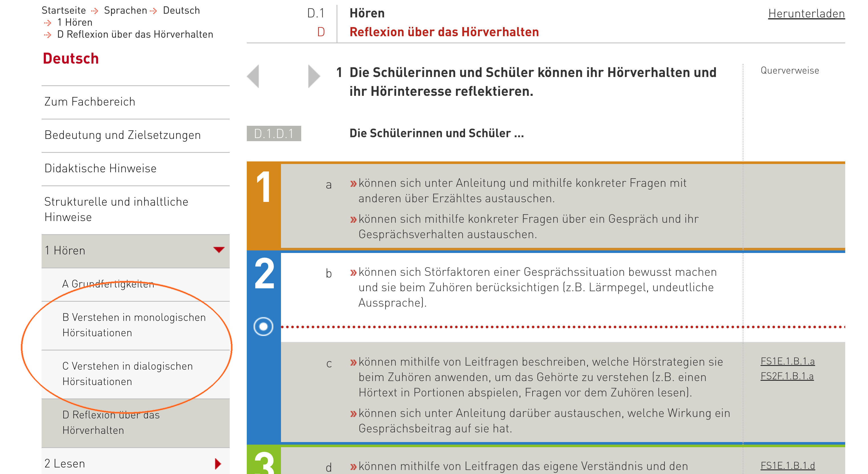868x474 pixels.
Task: Select the green cycle 3 block
Action: point(264,460)
